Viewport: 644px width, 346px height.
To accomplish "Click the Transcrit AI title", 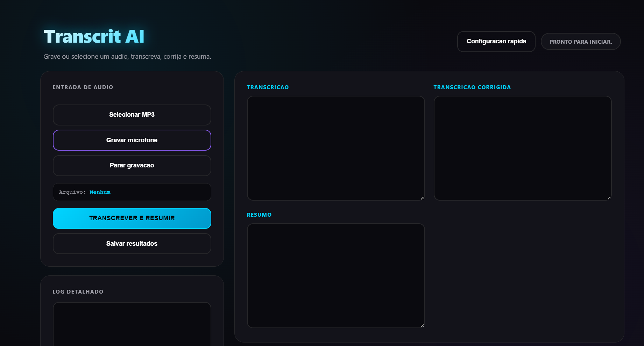I will [94, 36].
